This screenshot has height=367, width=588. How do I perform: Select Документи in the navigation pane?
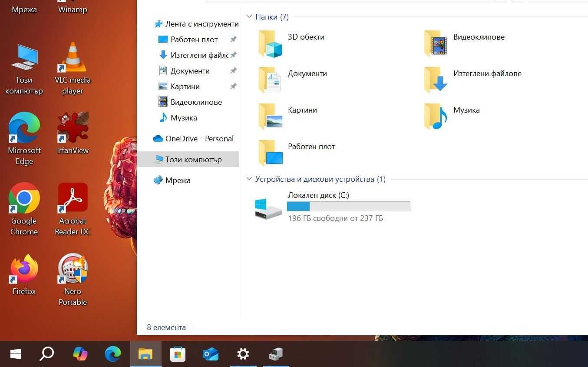pyautogui.click(x=190, y=71)
